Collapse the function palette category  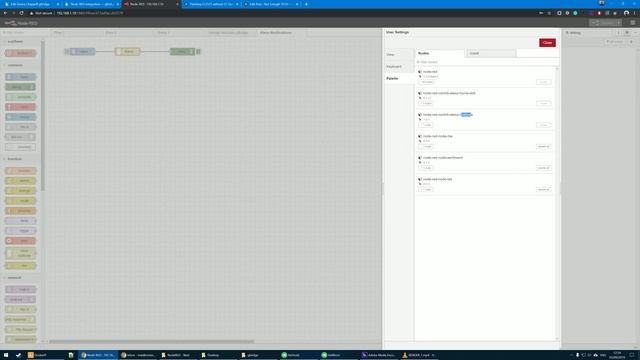point(21,159)
